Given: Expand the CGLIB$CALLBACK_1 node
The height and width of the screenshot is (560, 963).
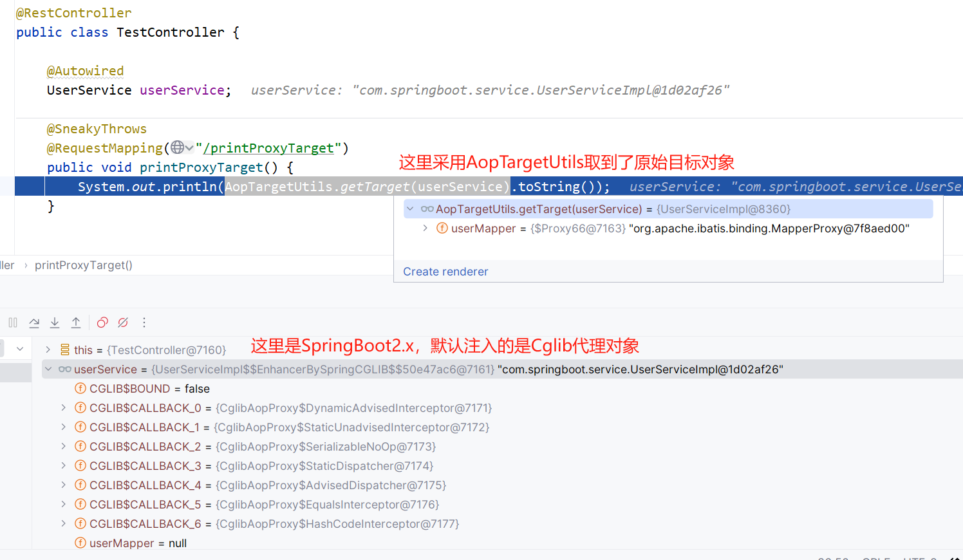Looking at the screenshot, I should (63, 427).
